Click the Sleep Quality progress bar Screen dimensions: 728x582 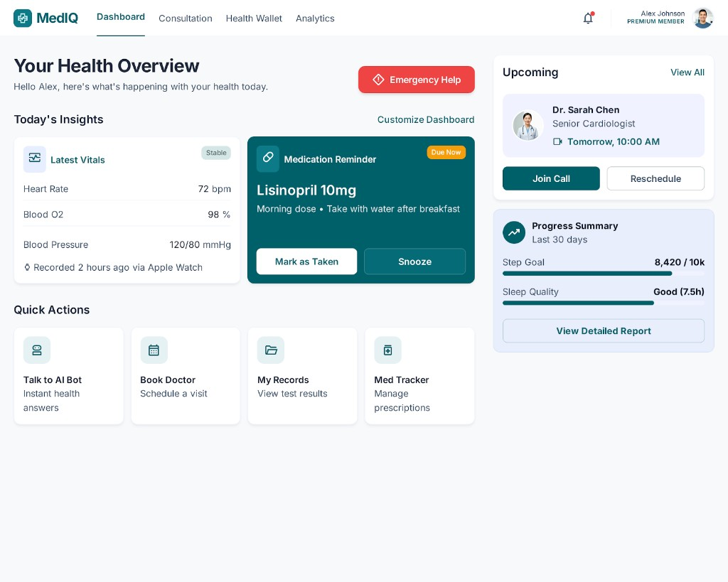click(x=604, y=303)
